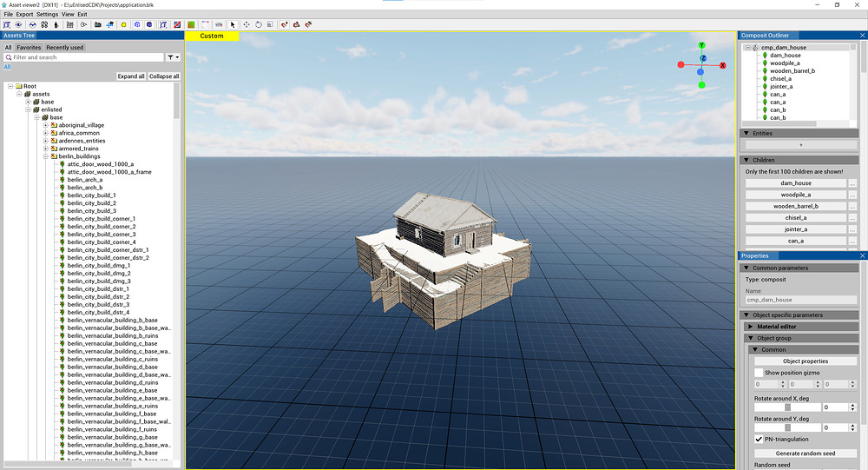The height and width of the screenshot is (470, 868).
Task: Open the File menu
Action: pos(9,15)
